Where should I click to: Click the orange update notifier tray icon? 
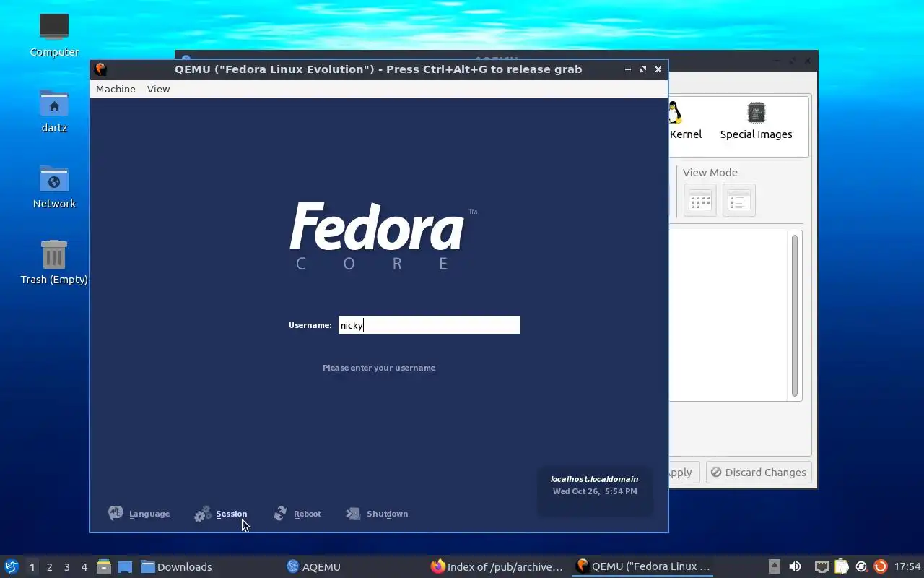(880, 567)
